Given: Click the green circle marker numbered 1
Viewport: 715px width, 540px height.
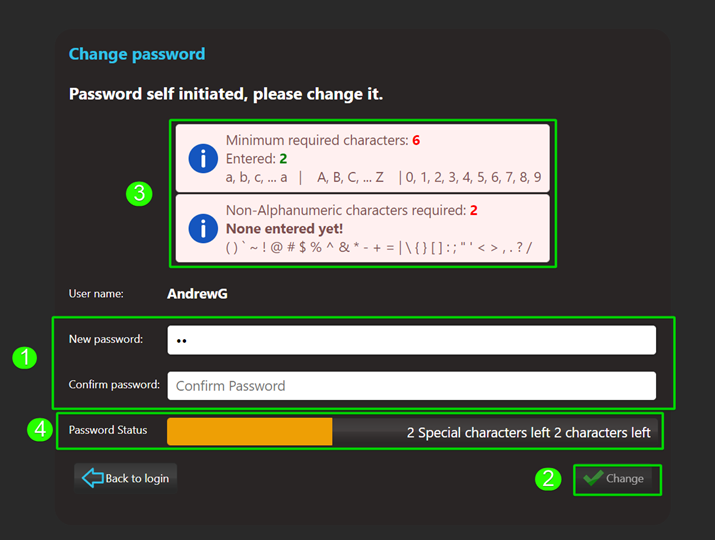Looking at the screenshot, I should pyautogui.click(x=24, y=358).
